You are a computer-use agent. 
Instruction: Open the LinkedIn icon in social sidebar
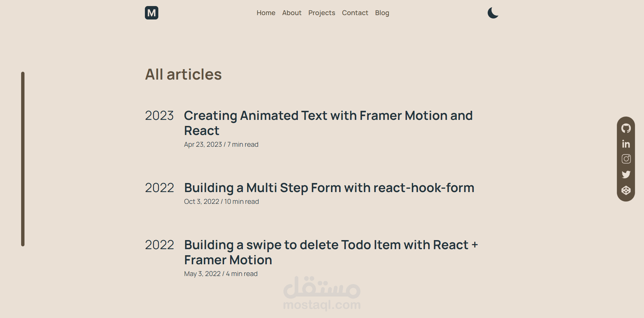[626, 144]
